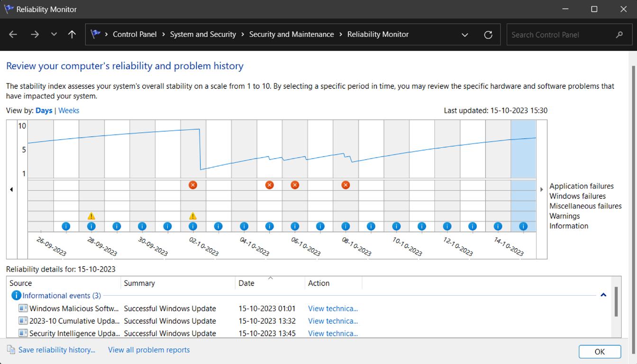637x364 pixels.
Task: View technical details for Security Intelligence Update
Action: (333, 333)
